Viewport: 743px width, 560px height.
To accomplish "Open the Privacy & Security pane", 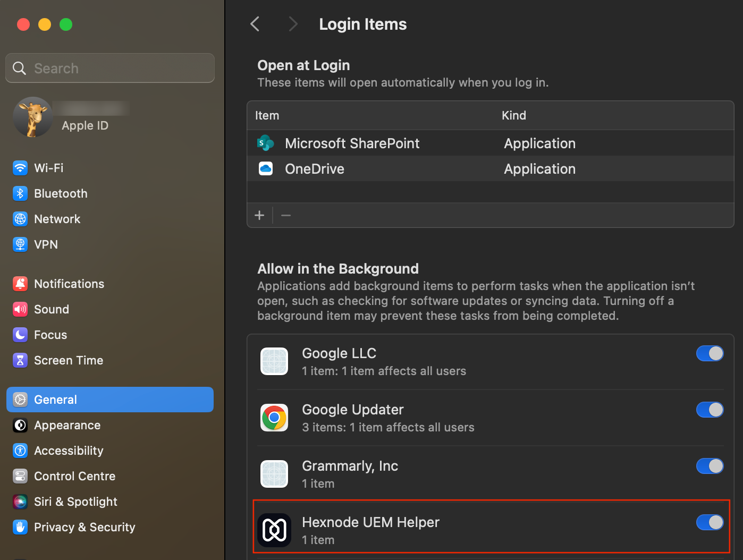I will 110,527.
